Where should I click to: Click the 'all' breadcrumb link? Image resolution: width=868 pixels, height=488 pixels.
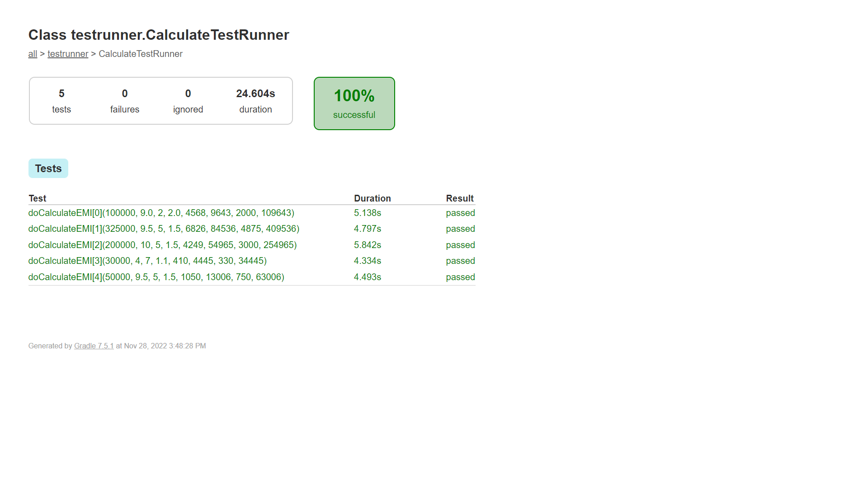[x=33, y=54]
